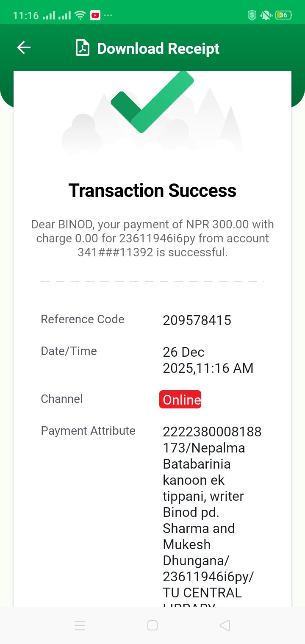Tap the back arrow icon
Screen dimensions: 305x644
24,48
